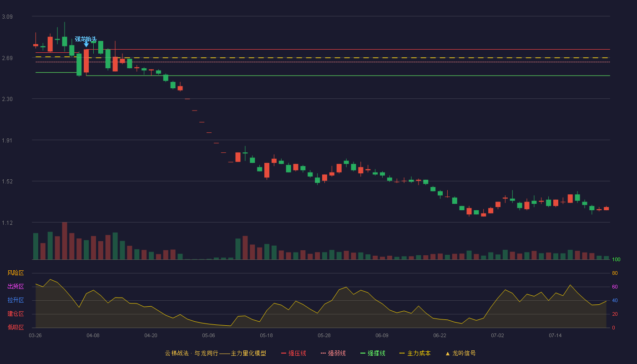Click the dotted pink 强弱线 legend icon
The width and height of the screenshot is (637, 364).
[x=323, y=353]
